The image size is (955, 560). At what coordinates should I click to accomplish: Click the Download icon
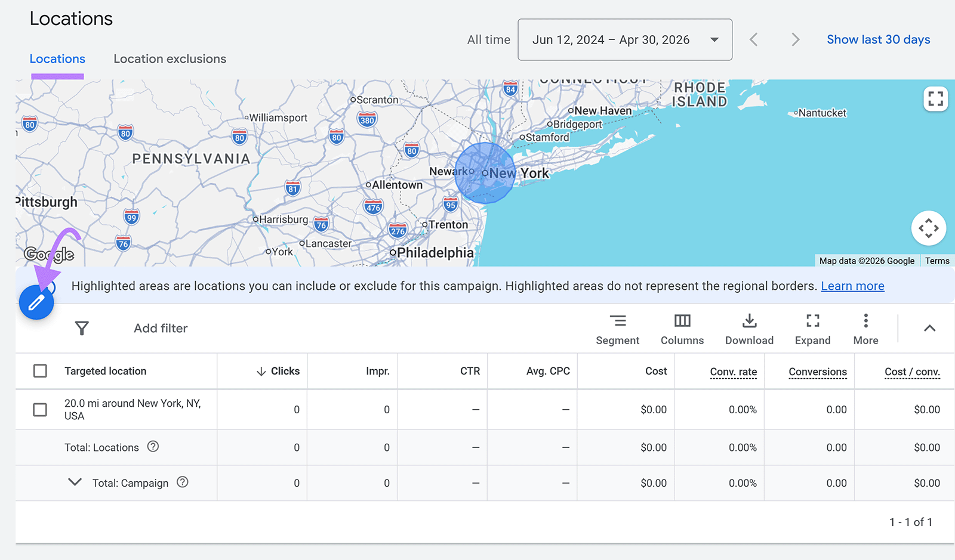[x=749, y=330]
